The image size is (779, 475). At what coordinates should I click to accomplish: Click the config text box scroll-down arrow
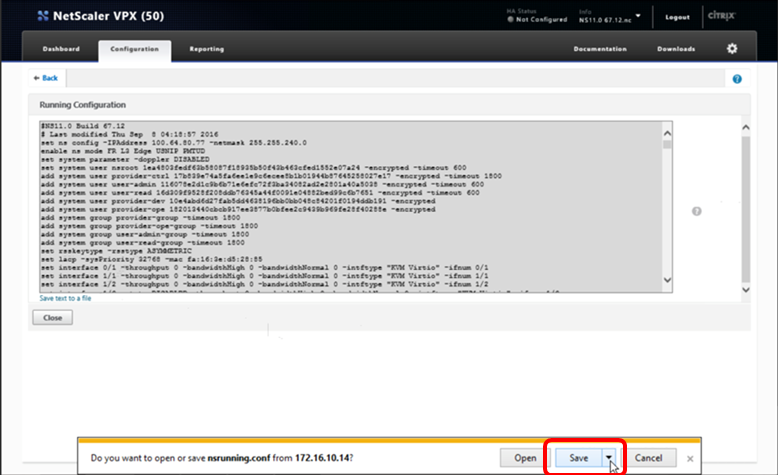click(667, 280)
